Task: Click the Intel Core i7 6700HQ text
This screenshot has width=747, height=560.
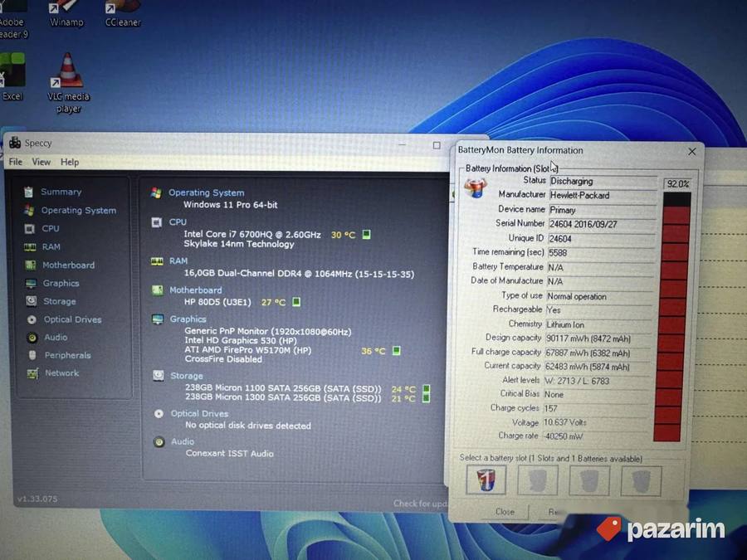Action: click(252, 234)
